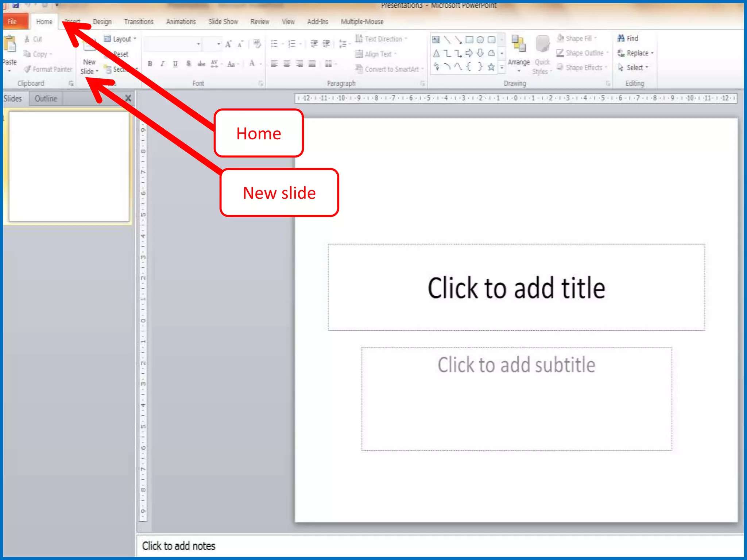This screenshot has height=560, width=747.
Task: Toggle underline formatting
Action: click(x=175, y=64)
